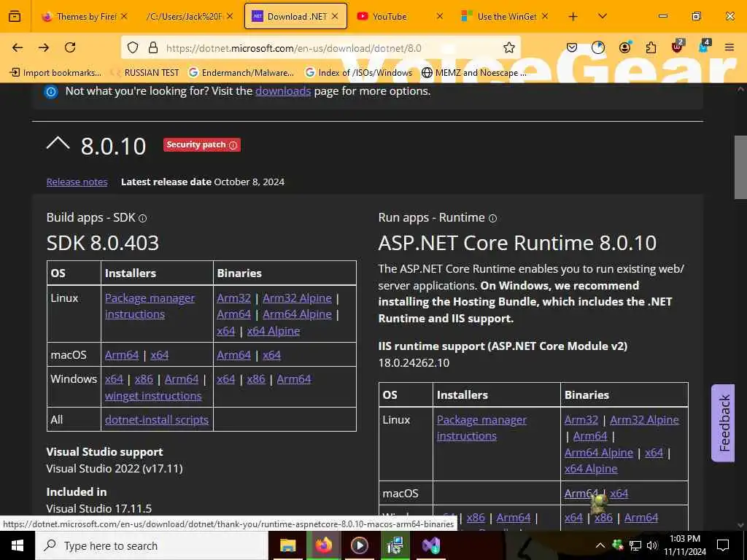Viewport: 747px width, 560px height.
Task: Switch to the YouTube tab
Action: 390,17
